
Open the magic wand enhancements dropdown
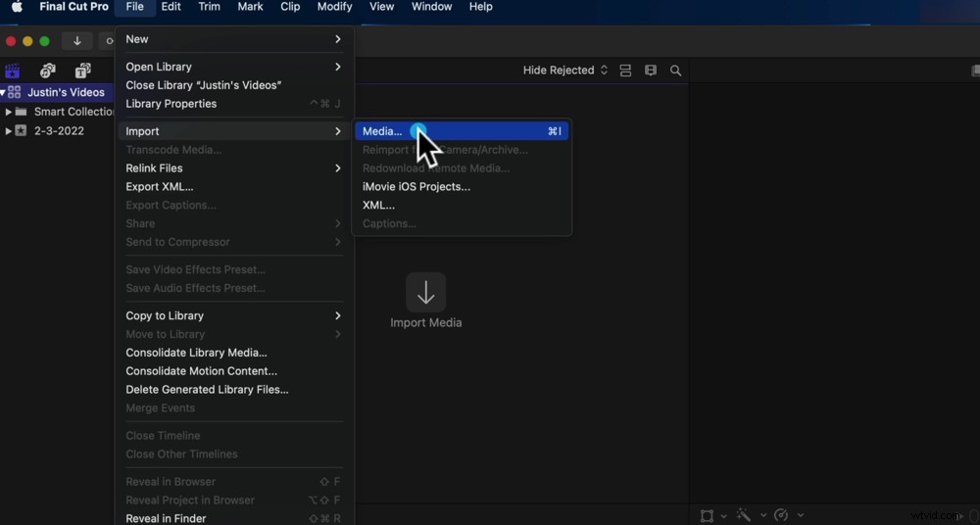763,515
